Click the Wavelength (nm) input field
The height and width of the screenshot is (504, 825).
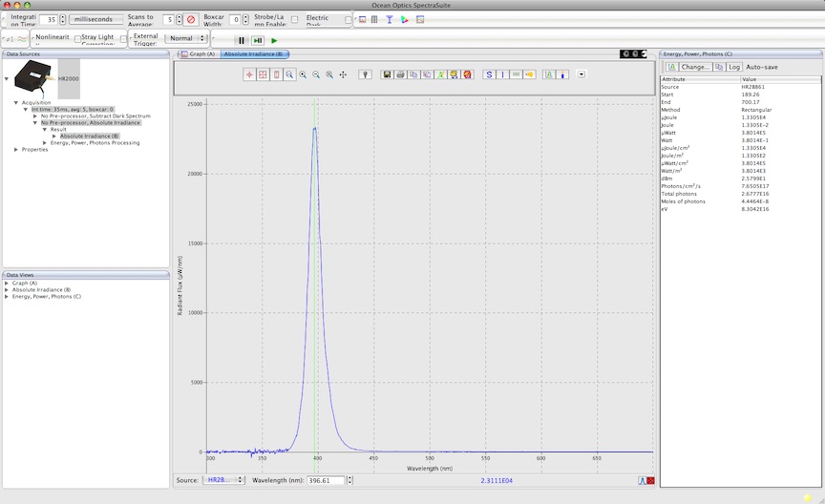point(327,480)
